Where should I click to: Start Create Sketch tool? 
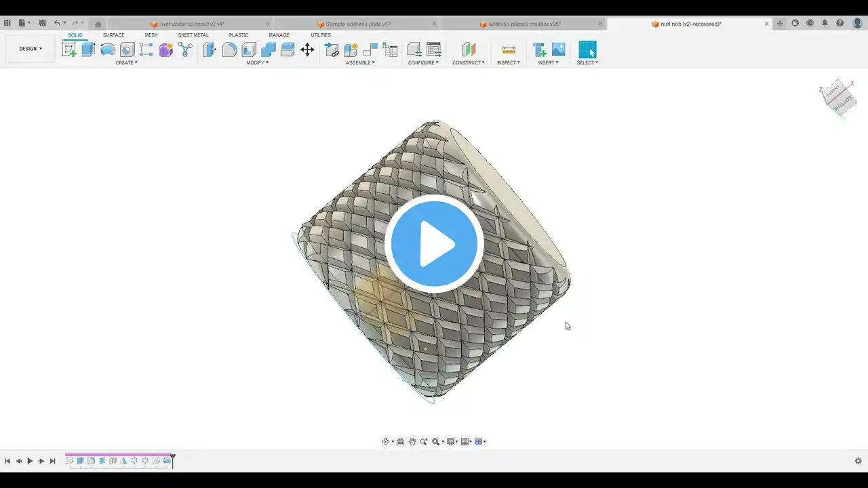pyautogui.click(x=69, y=49)
